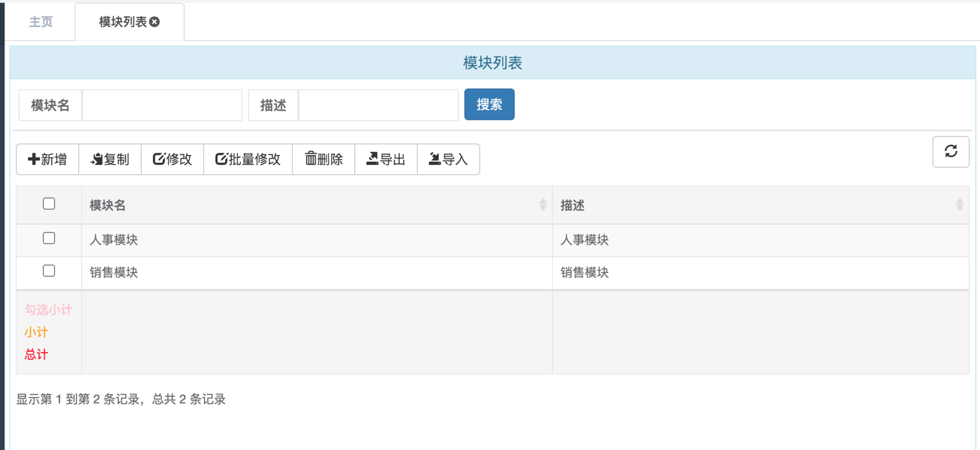Close the 模块列表 tab with its X icon

155,21
